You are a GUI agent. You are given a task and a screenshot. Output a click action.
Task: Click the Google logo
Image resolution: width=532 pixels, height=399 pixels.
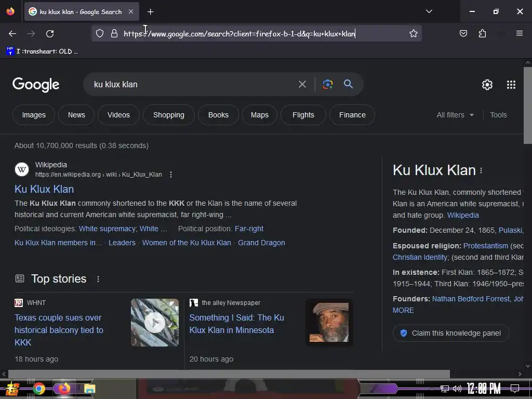(36, 85)
